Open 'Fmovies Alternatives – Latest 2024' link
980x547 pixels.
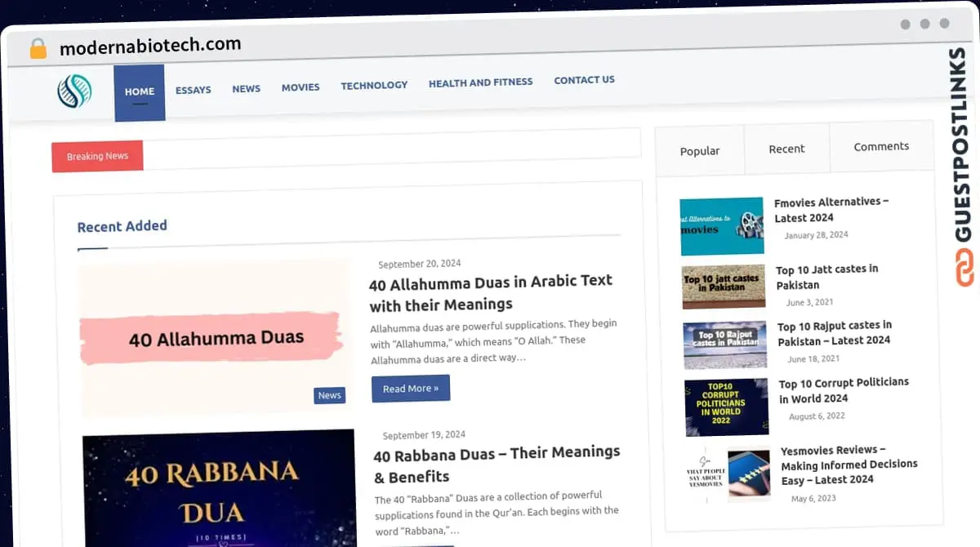tap(831, 210)
